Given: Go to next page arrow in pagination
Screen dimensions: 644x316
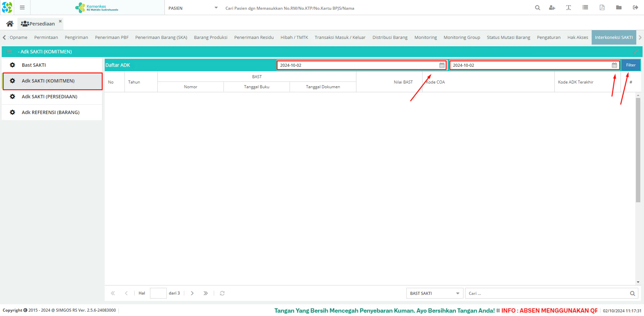Looking at the screenshot, I should pos(192,293).
